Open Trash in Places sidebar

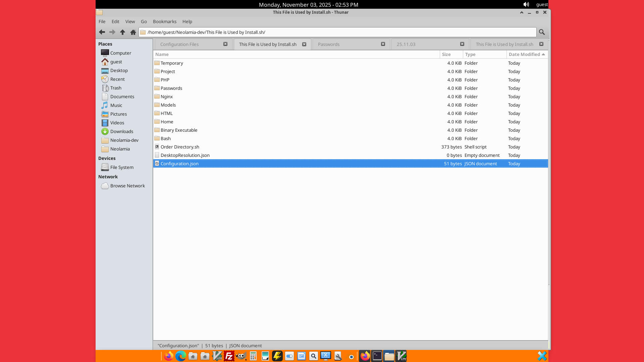116,88
